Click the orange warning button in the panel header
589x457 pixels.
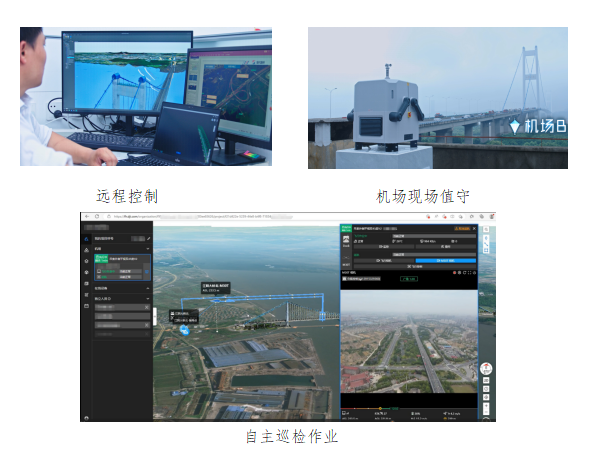[462, 228]
